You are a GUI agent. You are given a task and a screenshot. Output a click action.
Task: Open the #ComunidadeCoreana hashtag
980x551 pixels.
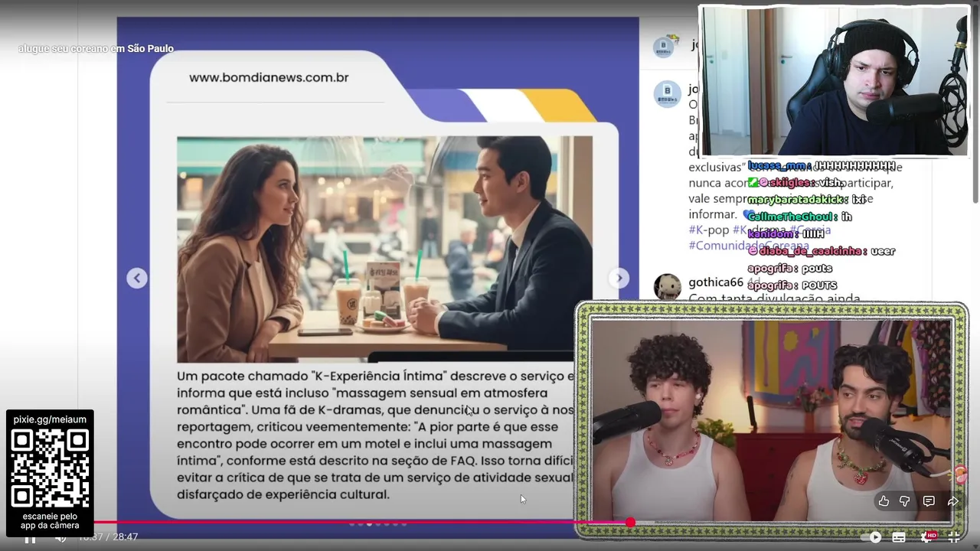(749, 246)
